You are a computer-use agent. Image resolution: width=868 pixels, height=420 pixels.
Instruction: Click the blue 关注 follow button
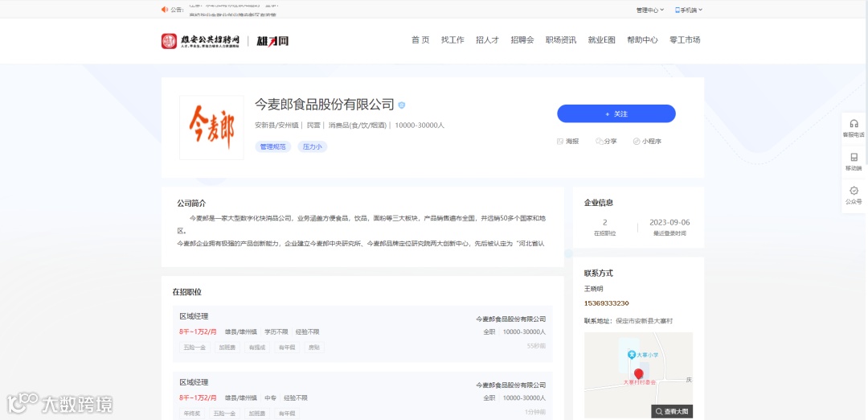pyautogui.click(x=616, y=113)
